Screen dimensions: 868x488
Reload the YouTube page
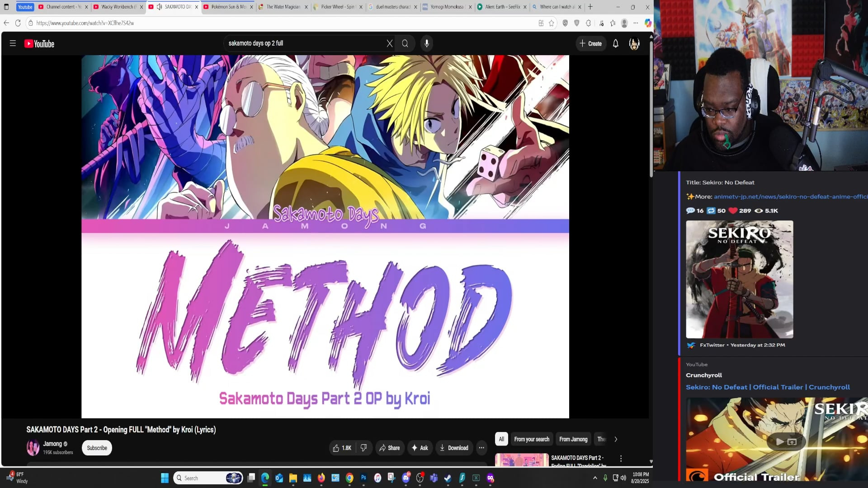tap(18, 23)
